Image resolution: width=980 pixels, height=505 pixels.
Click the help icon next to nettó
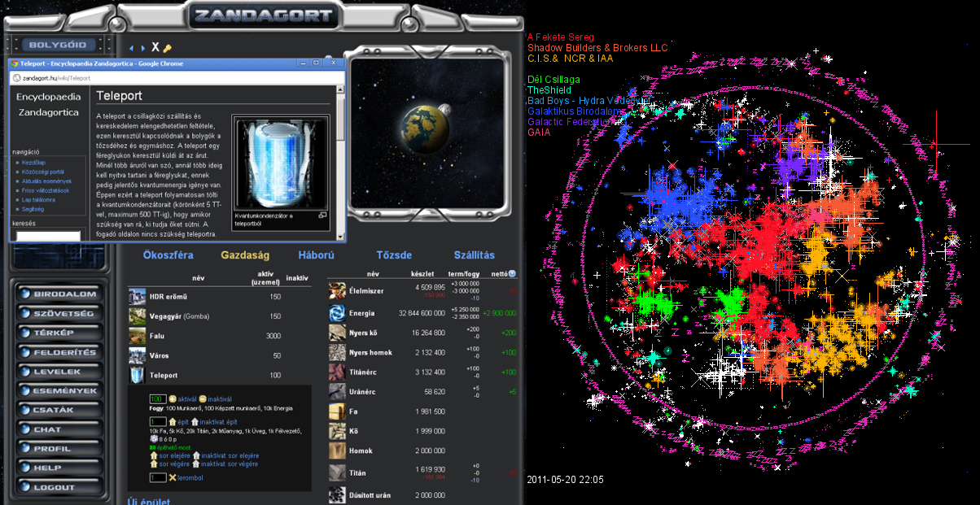click(x=512, y=274)
